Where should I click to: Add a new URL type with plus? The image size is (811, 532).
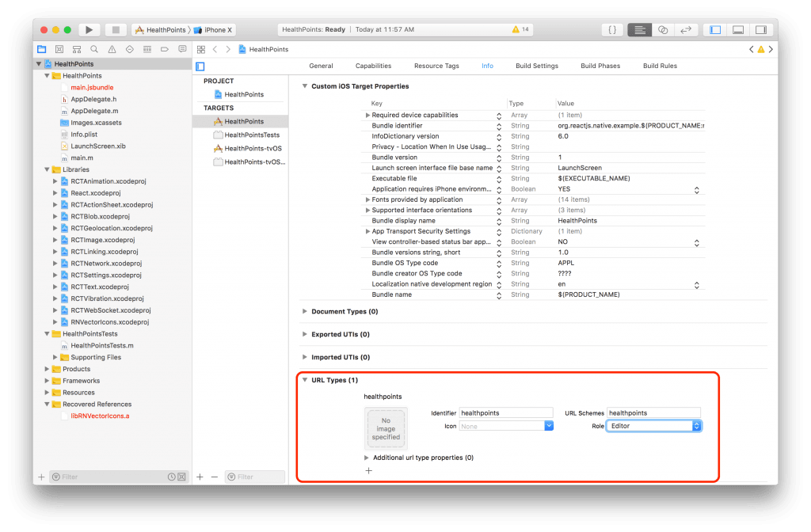[369, 470]
